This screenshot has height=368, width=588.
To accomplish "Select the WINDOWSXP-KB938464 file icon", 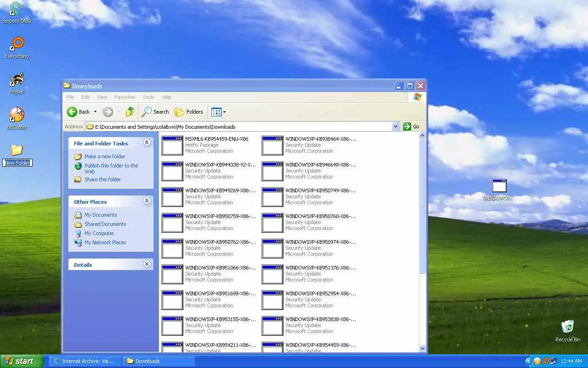I will (x=272, y=145).
